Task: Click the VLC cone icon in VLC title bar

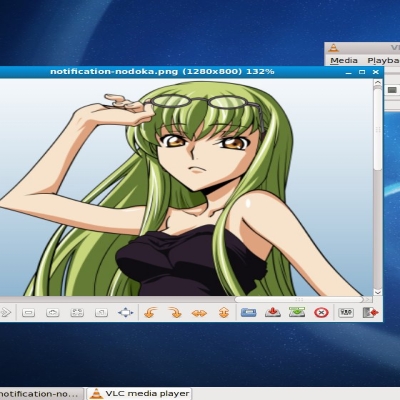Action: (x=333, y=48)
